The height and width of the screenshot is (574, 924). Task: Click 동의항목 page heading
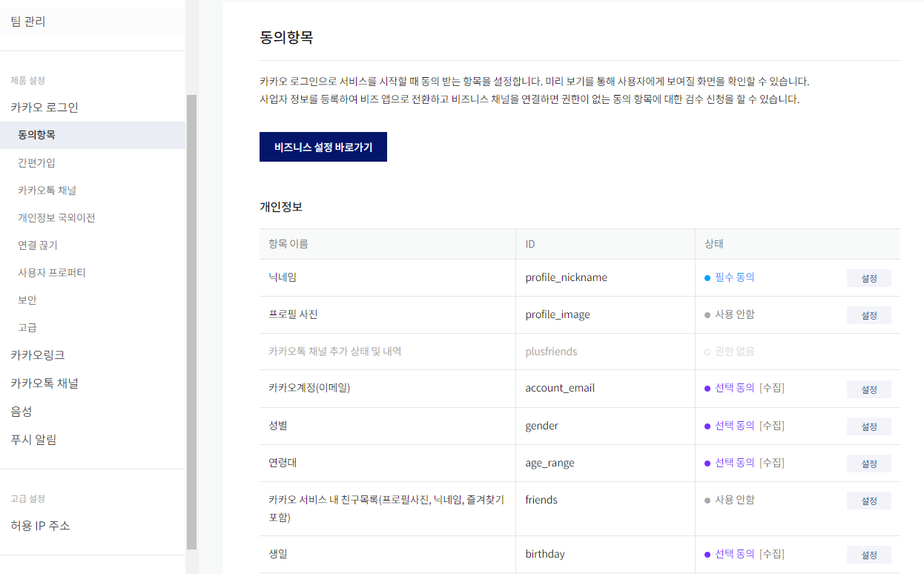pyautogui.click(x=286, y=37)
